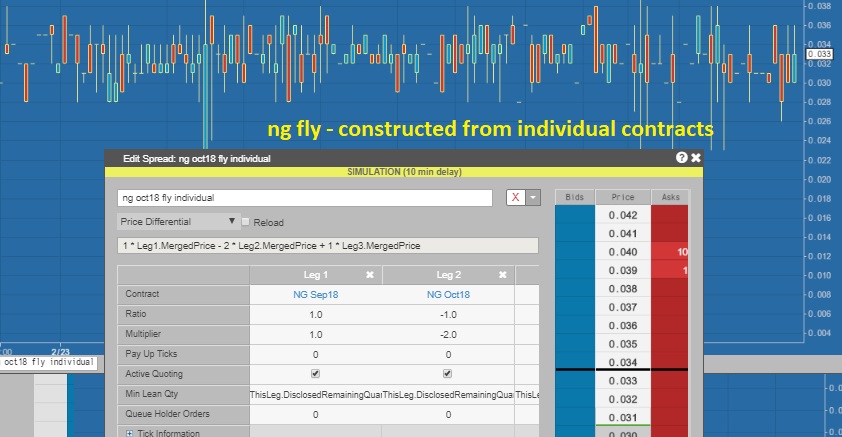Click the 2/23 date label on chart
The height and width of the screenshot is (437, 842).
click(x=60, y=352)
